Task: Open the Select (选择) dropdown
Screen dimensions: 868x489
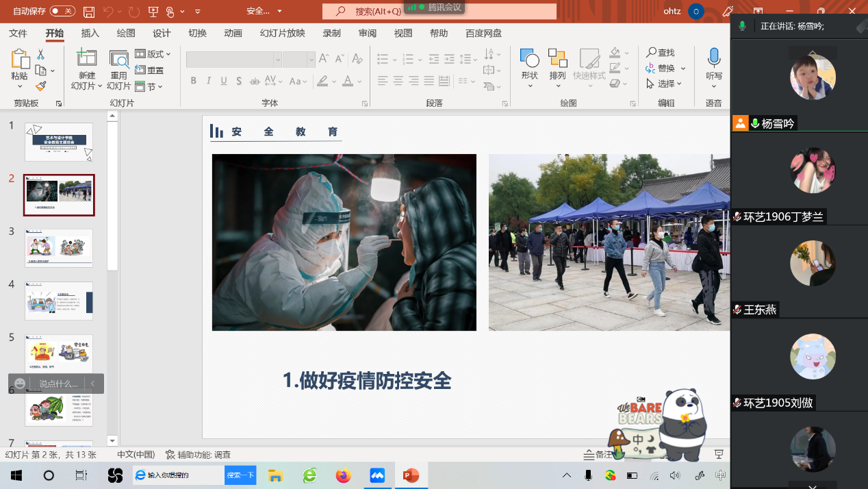Action: point(664,84)
